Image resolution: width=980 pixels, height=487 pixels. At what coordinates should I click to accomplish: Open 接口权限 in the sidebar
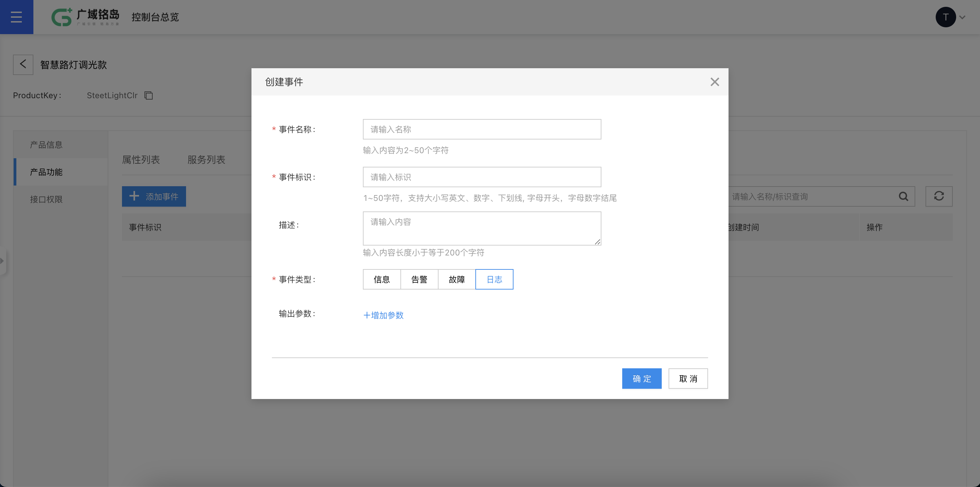click(x=61, y=199)
